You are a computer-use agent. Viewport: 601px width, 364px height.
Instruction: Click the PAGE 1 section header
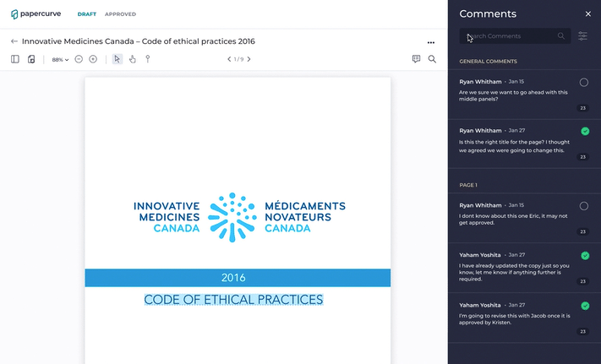(468, 185)
